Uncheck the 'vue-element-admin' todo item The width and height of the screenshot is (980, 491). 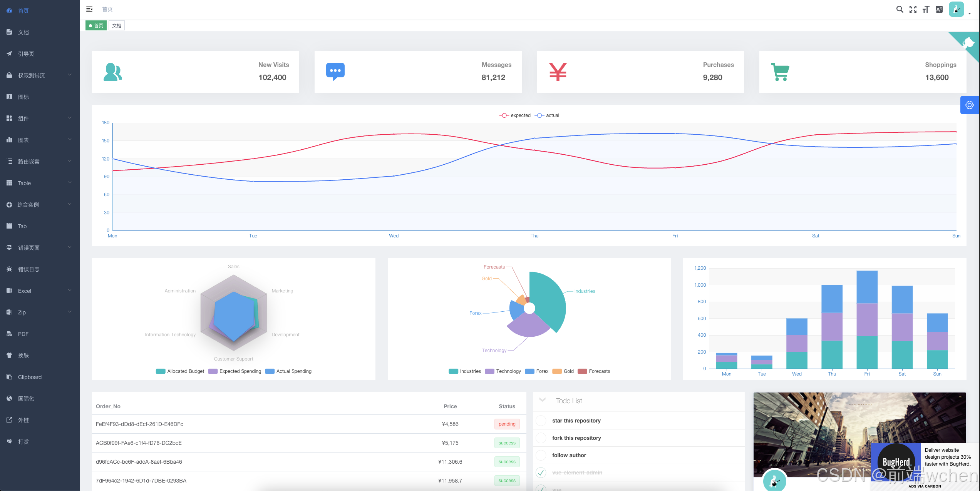541,473
